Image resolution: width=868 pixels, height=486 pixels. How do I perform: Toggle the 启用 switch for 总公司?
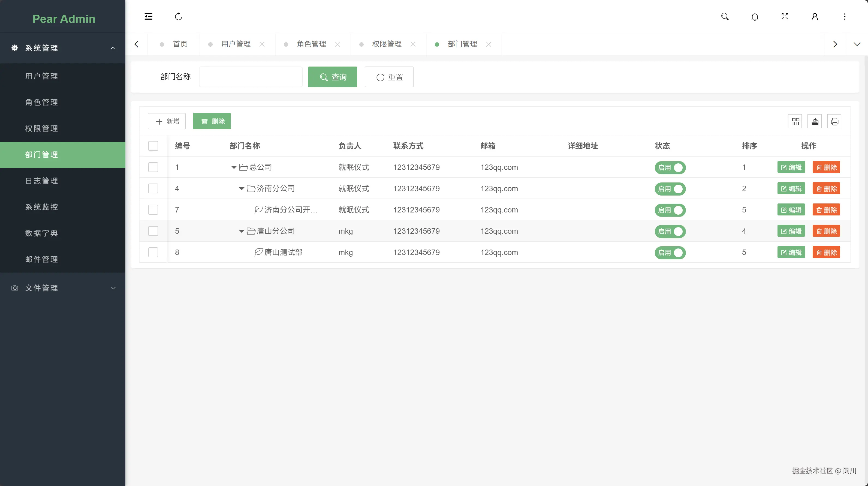[x=670, y=167]
